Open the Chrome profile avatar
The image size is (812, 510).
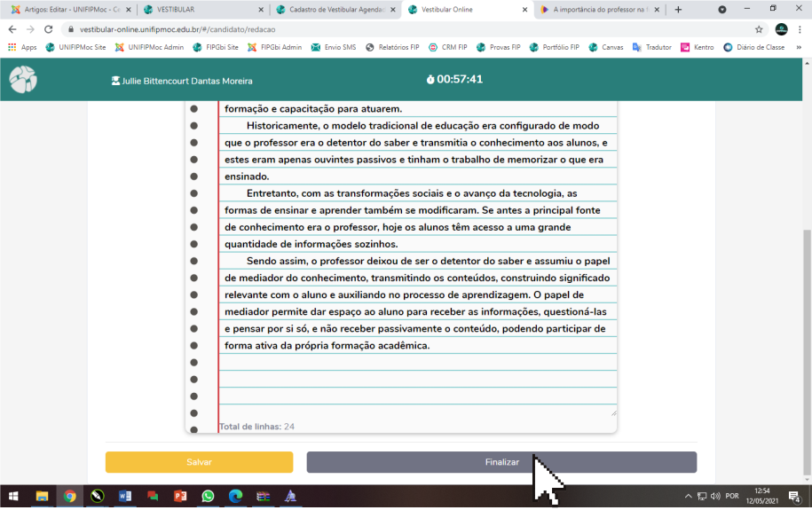point(781,29)
